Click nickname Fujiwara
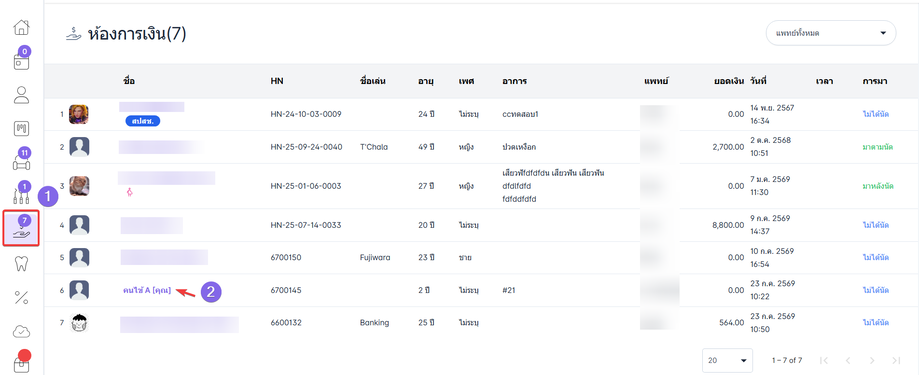The width and height of the screenshot is (919, 375). tap(375, 257)
